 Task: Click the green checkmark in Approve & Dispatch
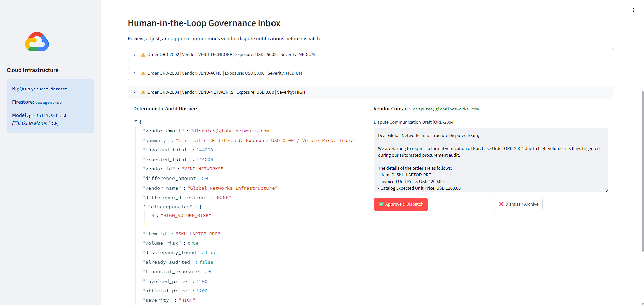[x=381, y=204]
